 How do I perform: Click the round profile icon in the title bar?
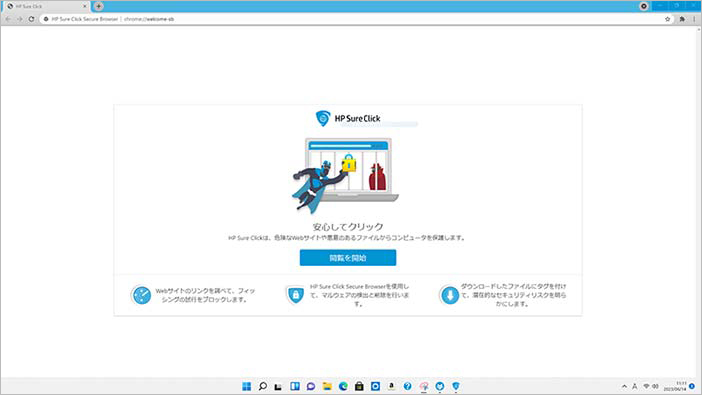click(x=644, y=6)
